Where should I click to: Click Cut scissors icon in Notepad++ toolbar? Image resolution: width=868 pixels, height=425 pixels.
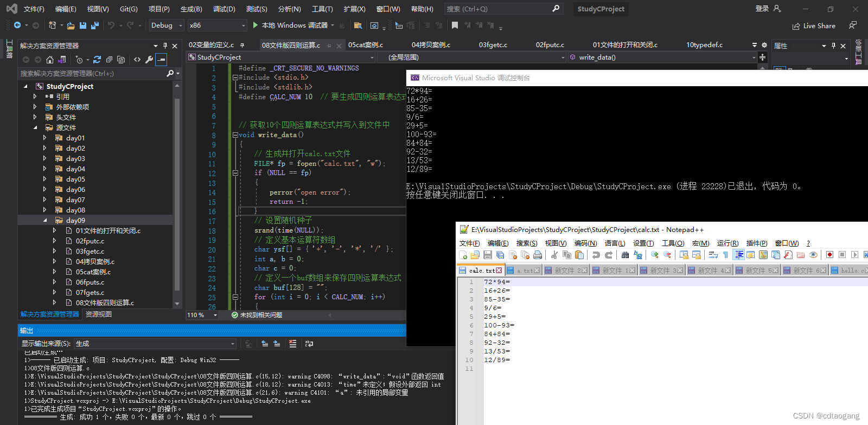click(x=554, y=255)
